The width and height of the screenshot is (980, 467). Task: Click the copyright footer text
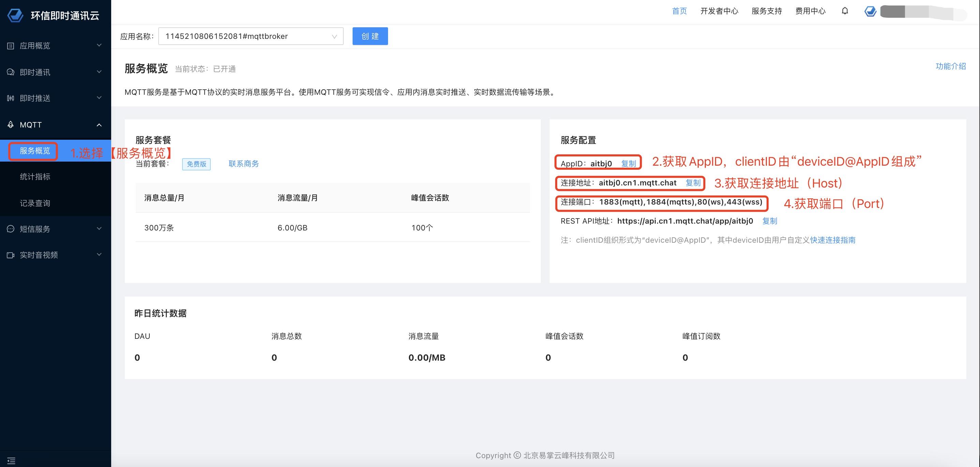coord(545,455)
